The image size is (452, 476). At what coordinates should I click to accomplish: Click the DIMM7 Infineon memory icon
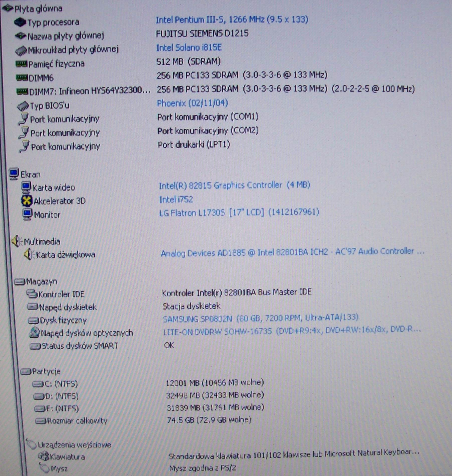[22, 91]
